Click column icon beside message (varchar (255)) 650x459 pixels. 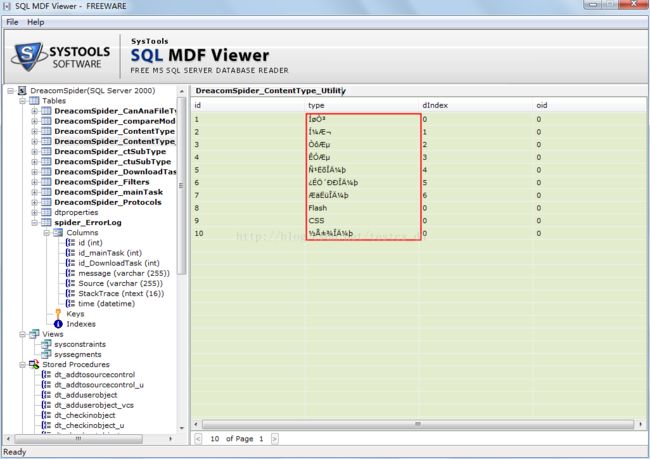pos(70,273)
